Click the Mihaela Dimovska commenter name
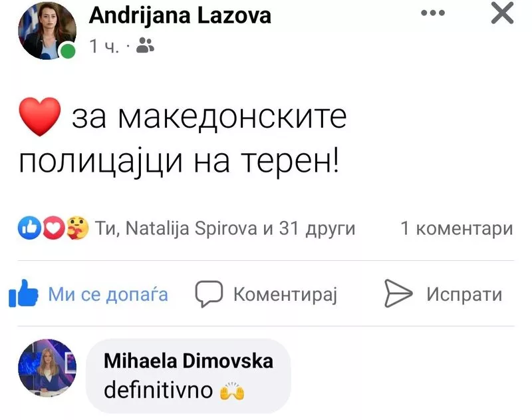The width and height of the screenshot is (532, 420). tap(188, 361)
